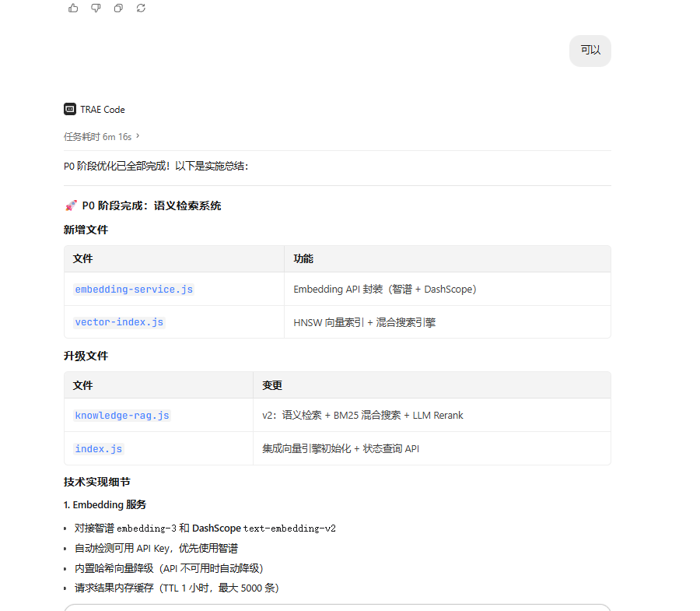Select the heading "P0 阶段完成：语义检索系统"
The width and height of the screenshot is (700, 611).
152,205
